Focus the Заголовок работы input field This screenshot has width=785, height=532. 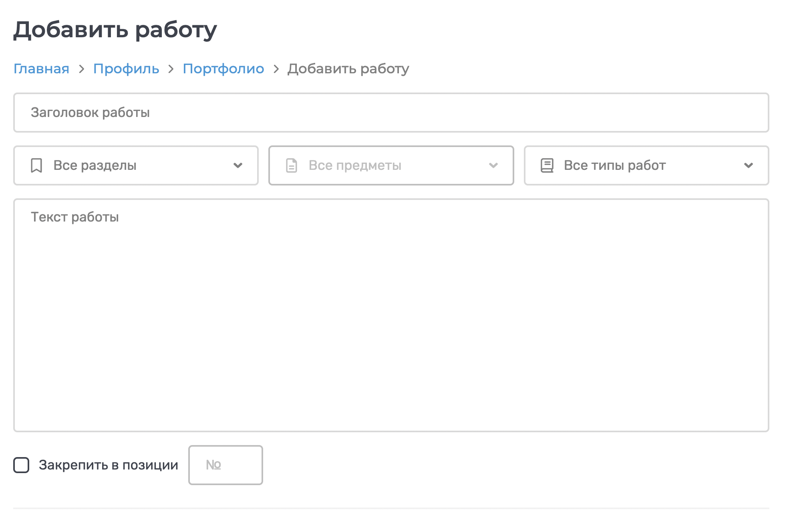[391, 113]
